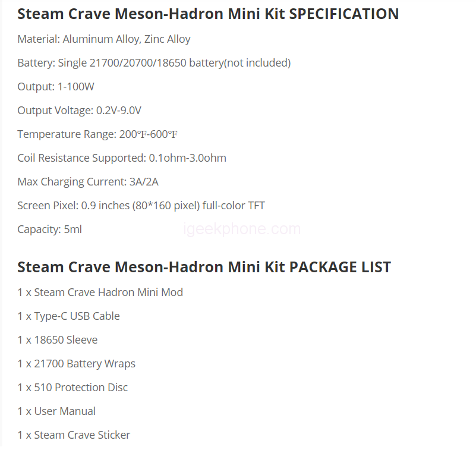The width and height of the screenshot is (476, 450).
Task: Click the 510 Protection Disc item
Action: [72, 388]
